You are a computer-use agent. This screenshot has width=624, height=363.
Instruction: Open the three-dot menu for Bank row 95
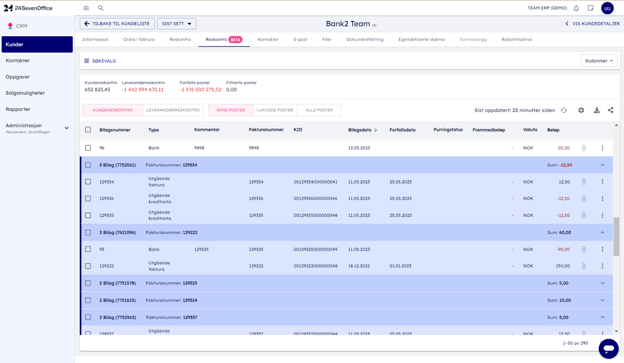(x=602, y=249)
